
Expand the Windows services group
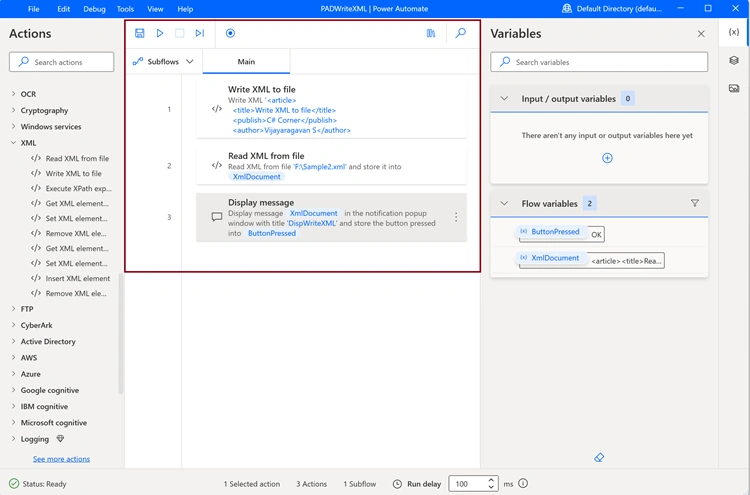coord(13,126)
